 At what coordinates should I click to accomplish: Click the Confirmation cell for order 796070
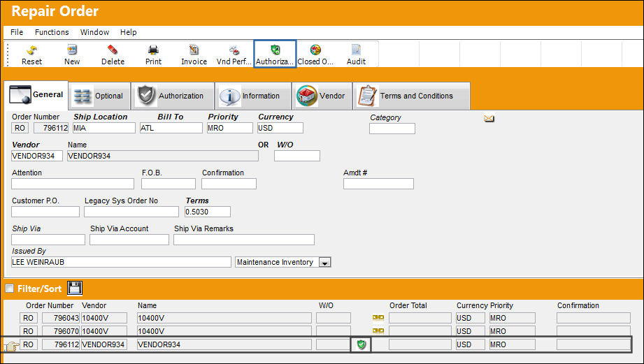click(594, 331)
